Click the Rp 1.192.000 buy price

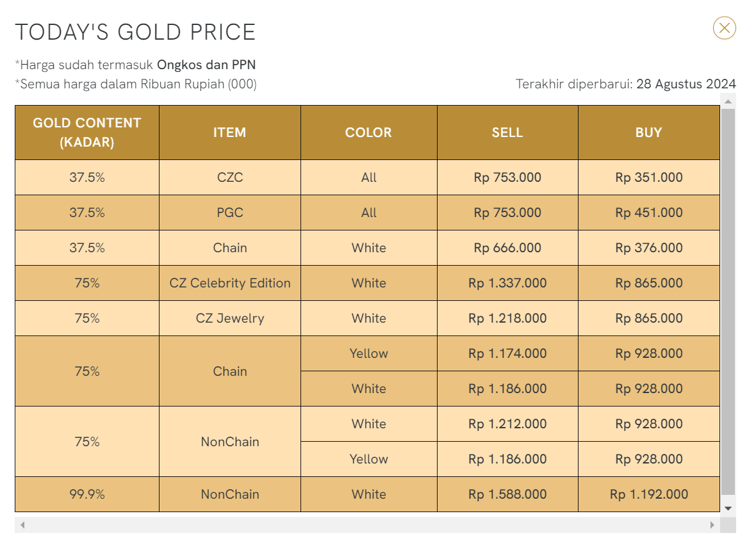point(649,494)
